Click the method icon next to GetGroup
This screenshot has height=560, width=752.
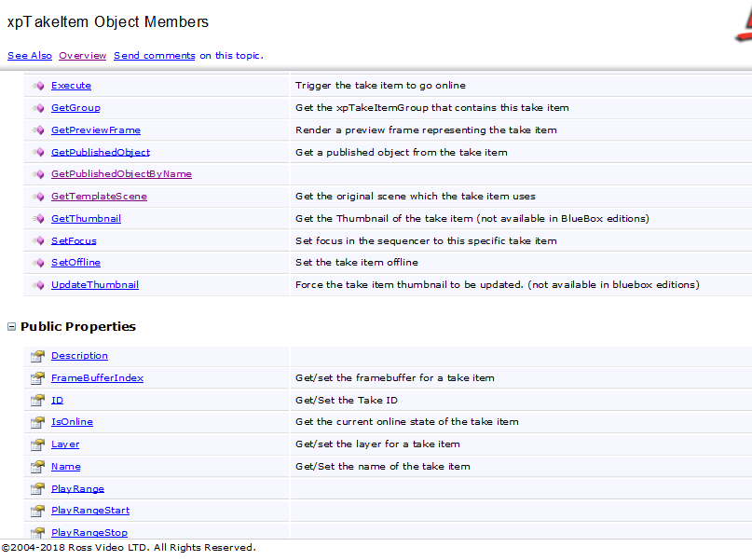tap(38, 108)
